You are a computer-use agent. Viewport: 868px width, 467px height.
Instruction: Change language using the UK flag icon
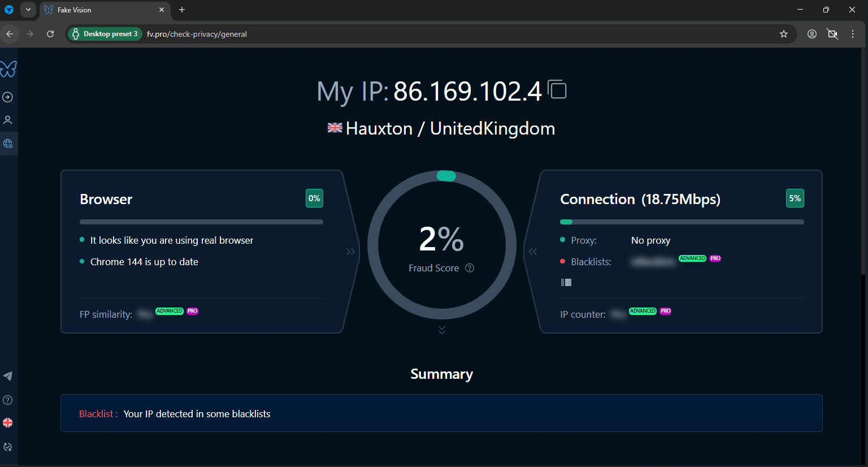[8, 423]
